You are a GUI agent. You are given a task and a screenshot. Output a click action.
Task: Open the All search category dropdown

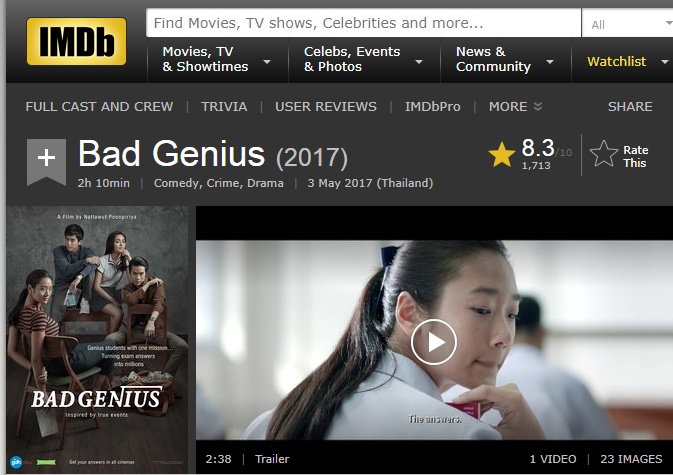click(628, 24)
